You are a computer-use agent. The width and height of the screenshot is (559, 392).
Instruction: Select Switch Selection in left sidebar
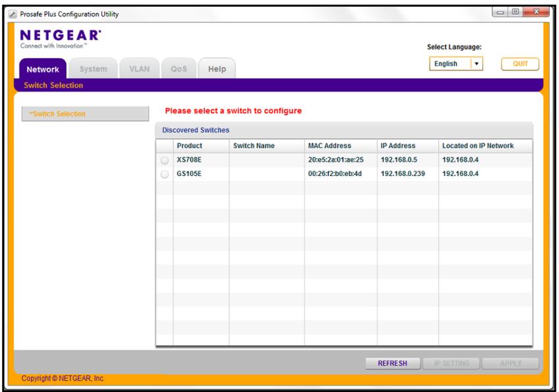85,114
